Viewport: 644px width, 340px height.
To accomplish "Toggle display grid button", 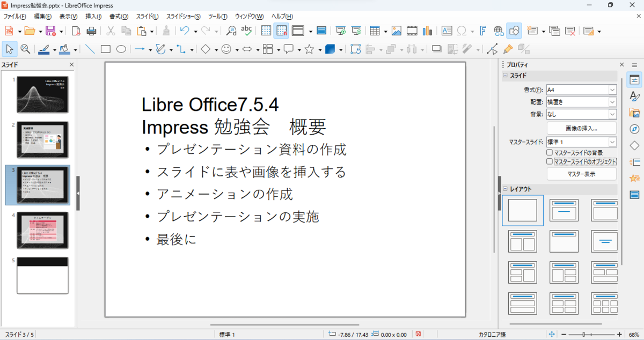I will [266, 31].
